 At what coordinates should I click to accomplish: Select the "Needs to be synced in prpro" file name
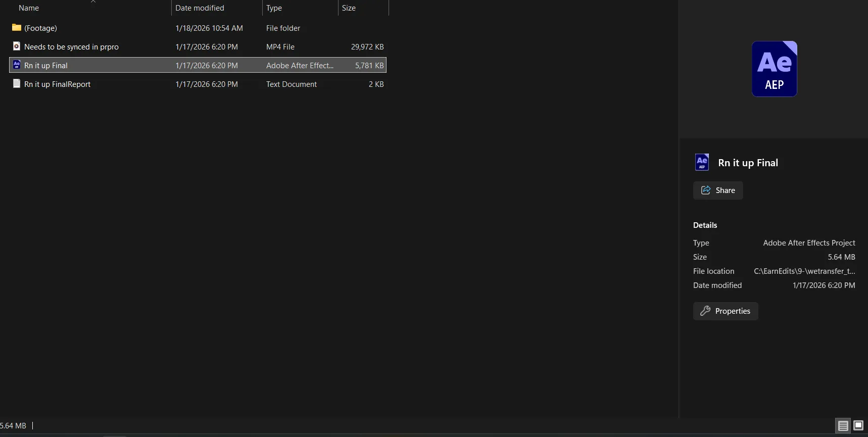pyautogui.click(x=71, y=47)
